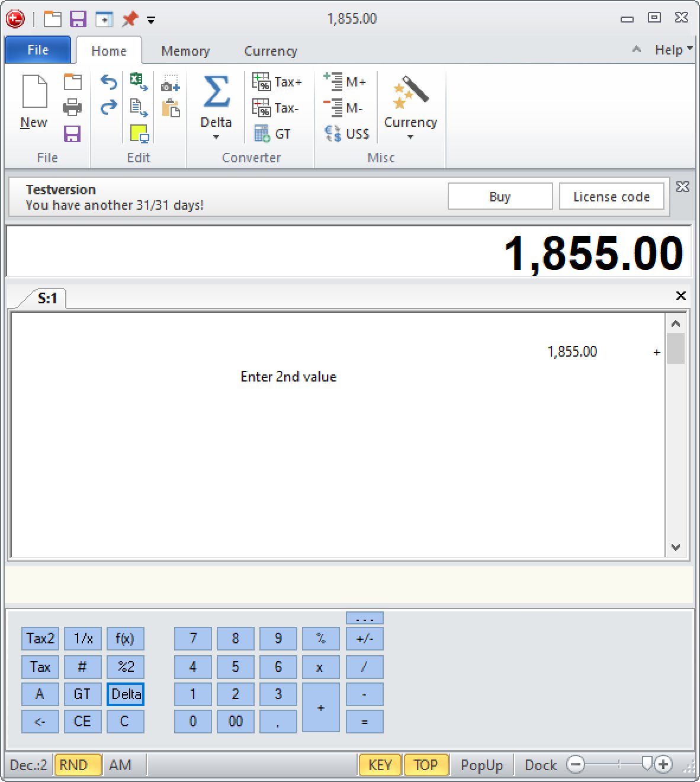Select the S:1 tape tab
The height and width of the screenshot is (782, 700).
(x=47, y=298)
